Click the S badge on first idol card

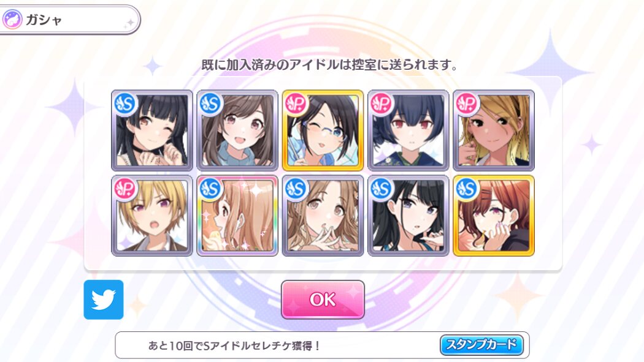125,104
